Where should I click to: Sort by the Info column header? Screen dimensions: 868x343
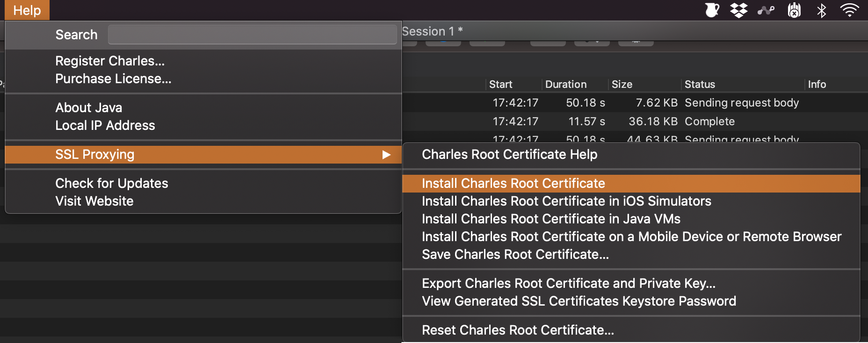(x=817, y=85)
